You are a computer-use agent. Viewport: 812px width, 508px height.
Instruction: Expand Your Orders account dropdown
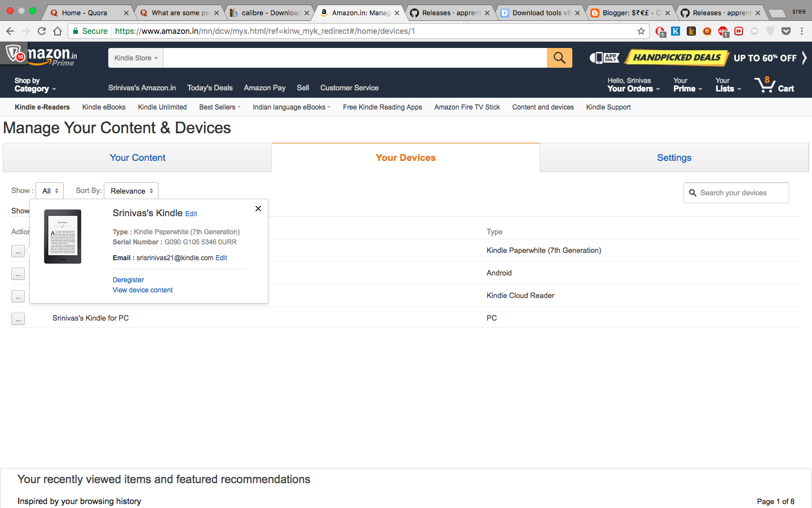(634, 85)
